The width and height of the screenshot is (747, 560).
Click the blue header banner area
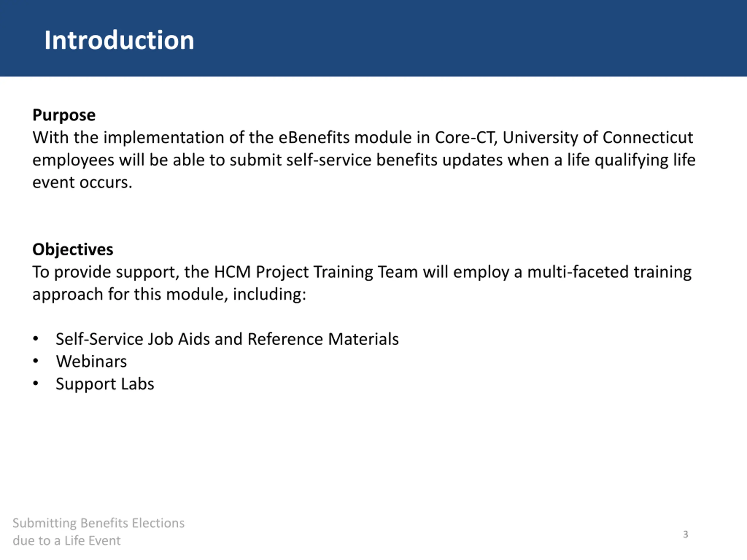(373, 38)
